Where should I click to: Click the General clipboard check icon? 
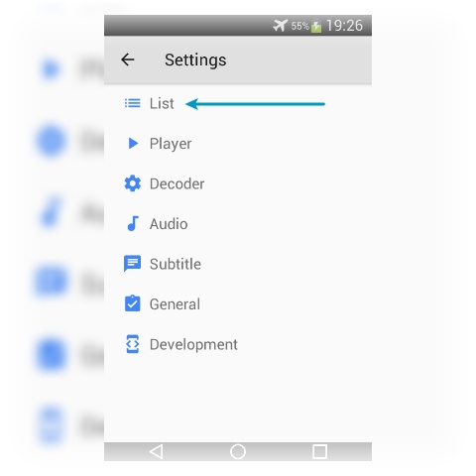(132, 303)
